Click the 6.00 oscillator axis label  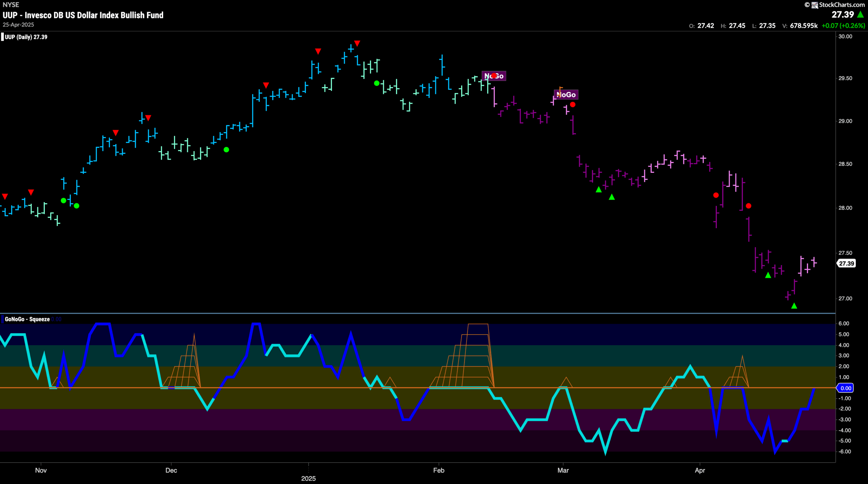[x=844, y=323]
